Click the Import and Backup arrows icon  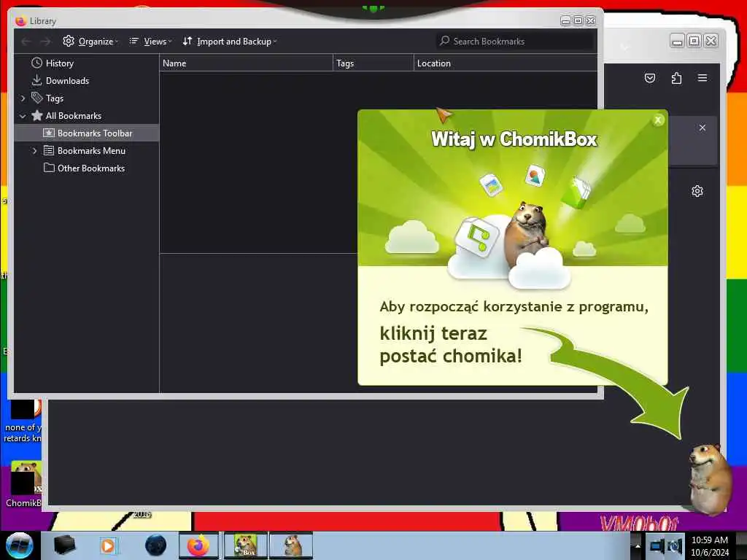[187, 41]
